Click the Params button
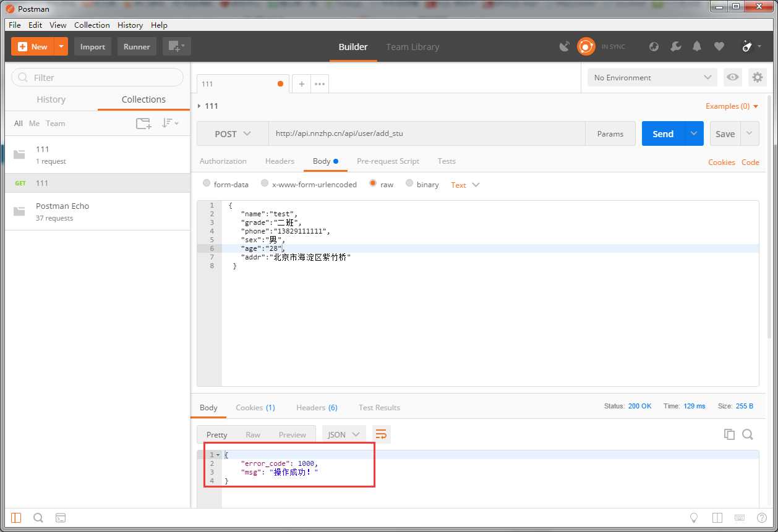Viewport: 778px width, 532px height. (x=610, y=133)
